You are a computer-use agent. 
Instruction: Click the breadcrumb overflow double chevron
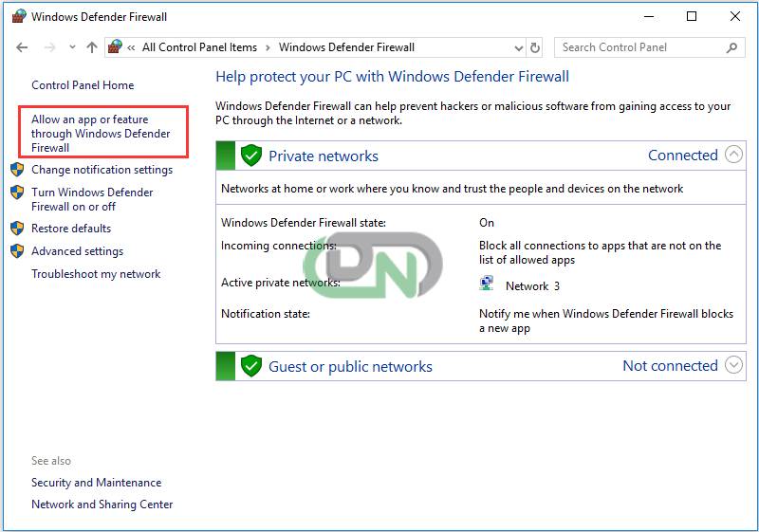tap(131, 47)
